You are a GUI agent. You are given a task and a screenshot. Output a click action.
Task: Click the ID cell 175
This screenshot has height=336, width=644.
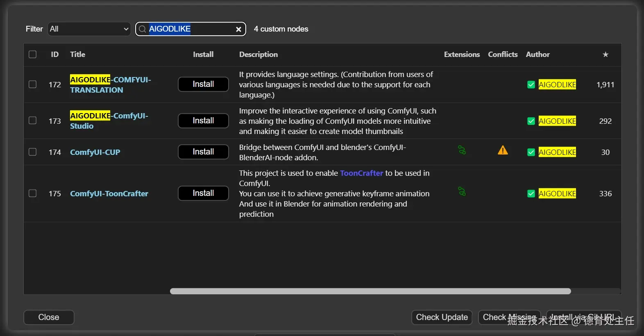click(55, 194)
